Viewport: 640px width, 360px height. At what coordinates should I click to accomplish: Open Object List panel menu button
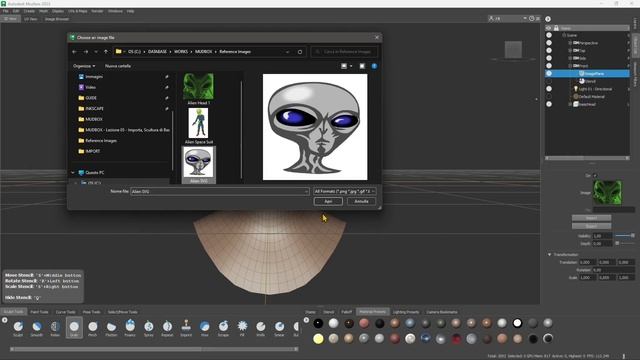tap(548, 19)
